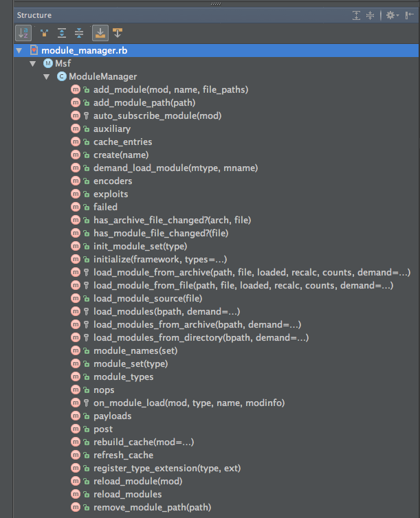Click protected key icon beside auto_subscribe_module

[86, 115]
